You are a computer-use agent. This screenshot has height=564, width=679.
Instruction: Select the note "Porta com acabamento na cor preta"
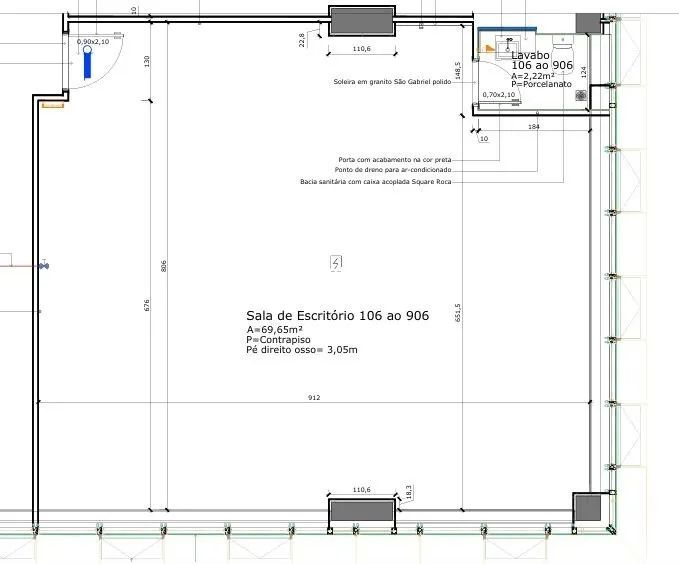395,160
